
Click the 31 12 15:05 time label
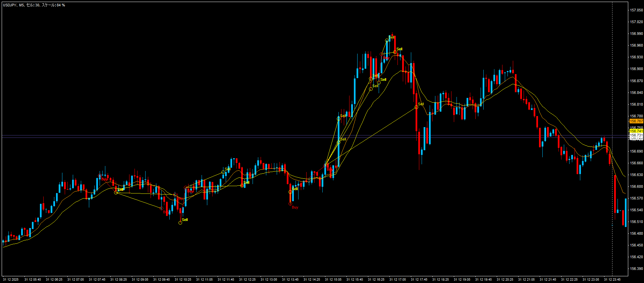pyautogui.click(x=333, y=279)
